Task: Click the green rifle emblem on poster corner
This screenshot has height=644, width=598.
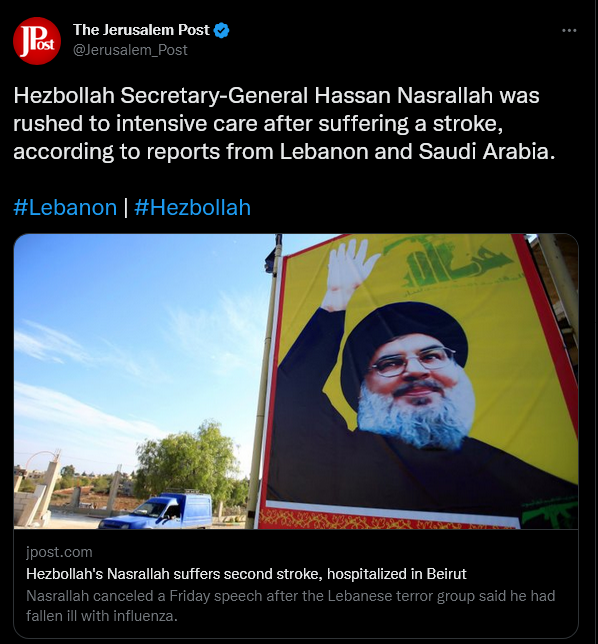Action: click(549, 512)
